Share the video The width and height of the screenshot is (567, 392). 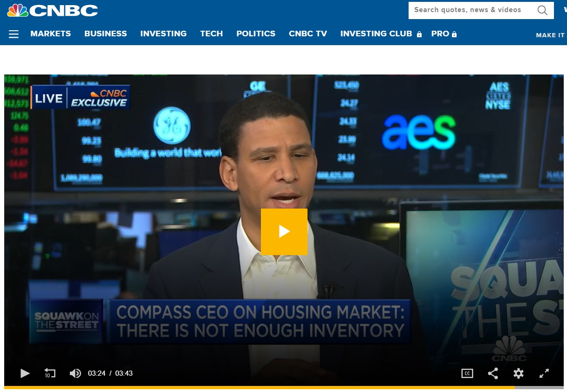(x=493, y=373)
